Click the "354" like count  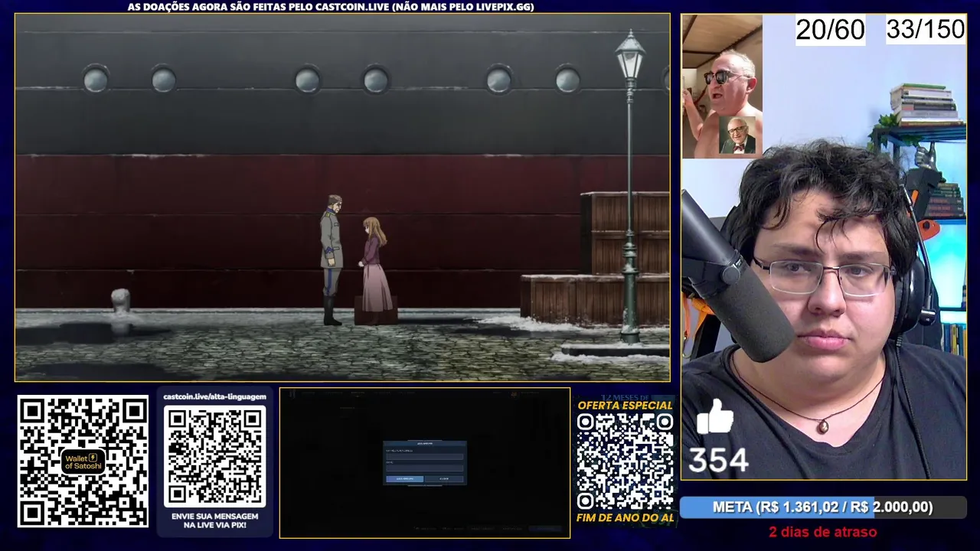coord(718,461)
